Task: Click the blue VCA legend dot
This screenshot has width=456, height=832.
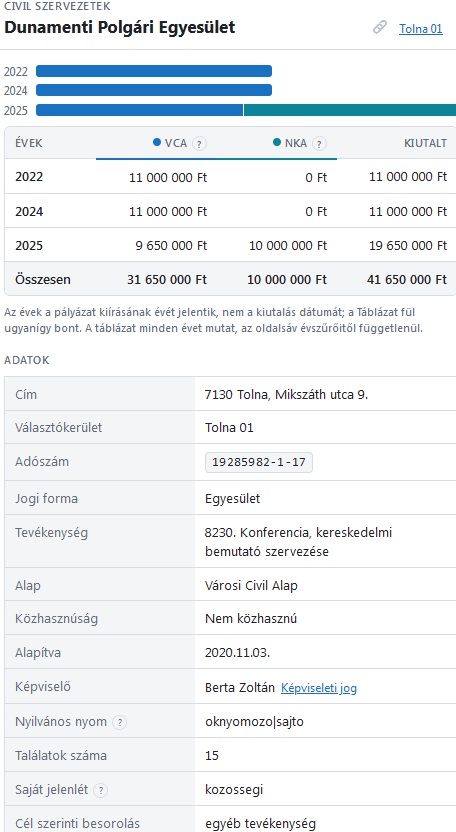Action: (x=157, y=142)
